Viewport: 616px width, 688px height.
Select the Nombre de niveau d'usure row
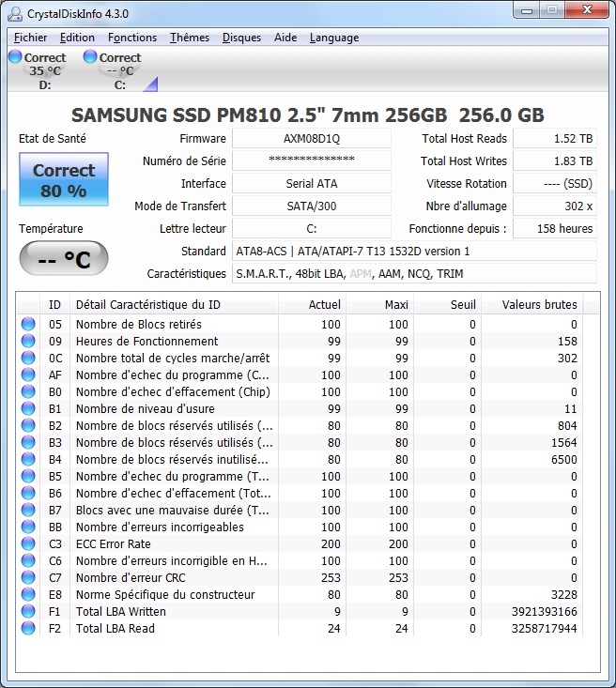coord(300,408)
